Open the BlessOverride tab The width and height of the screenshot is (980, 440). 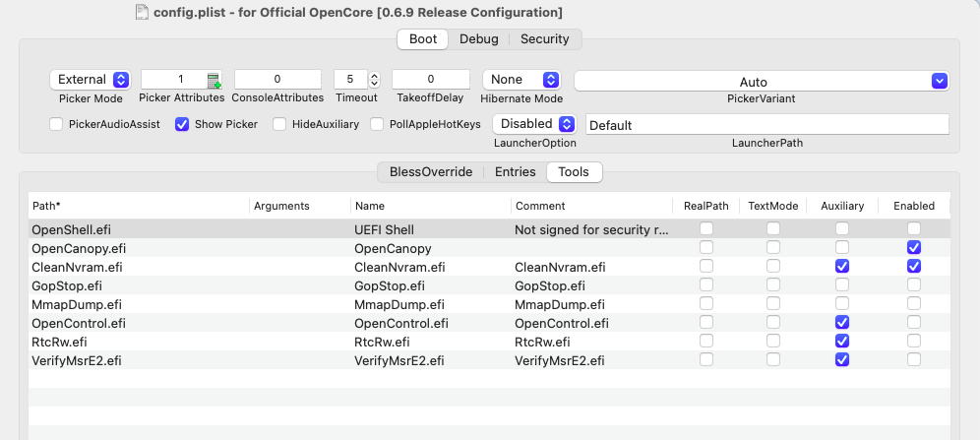431,172
